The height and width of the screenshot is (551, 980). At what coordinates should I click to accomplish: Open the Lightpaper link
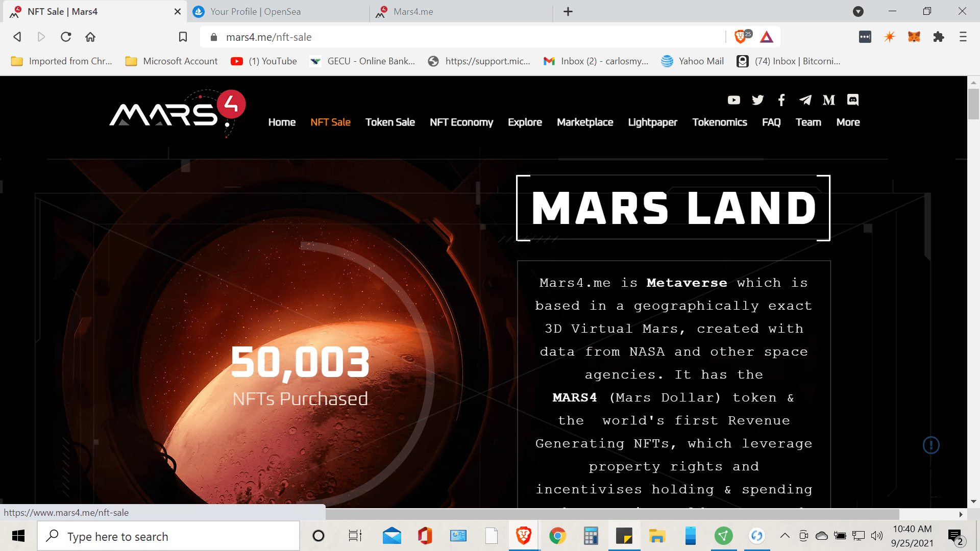tap(652, 122)
